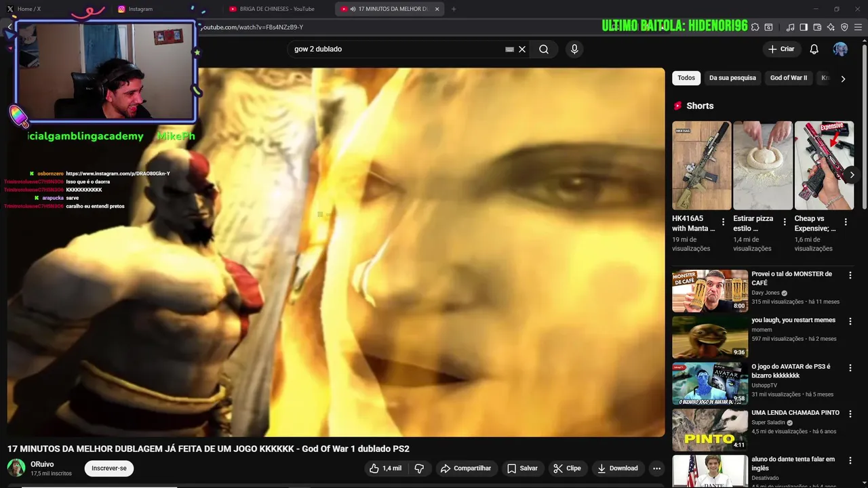
Task: Click the Shorts section heading
Action: coord(700,106)
